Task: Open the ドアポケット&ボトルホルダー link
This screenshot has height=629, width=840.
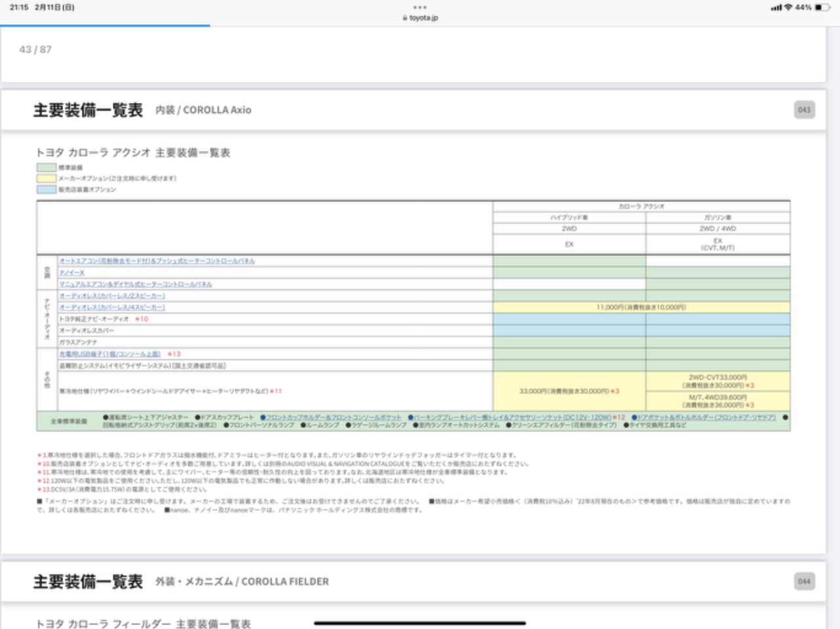Action: (x=703, y=417)
